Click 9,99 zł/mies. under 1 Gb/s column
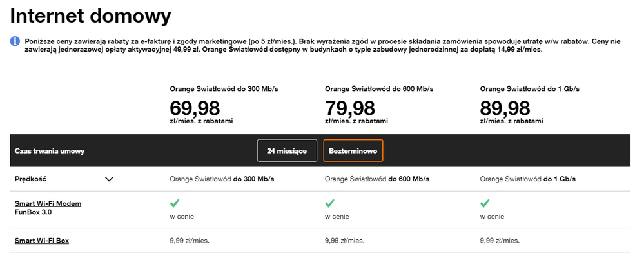This screenshot has height=260, width=644. (501, 241)
